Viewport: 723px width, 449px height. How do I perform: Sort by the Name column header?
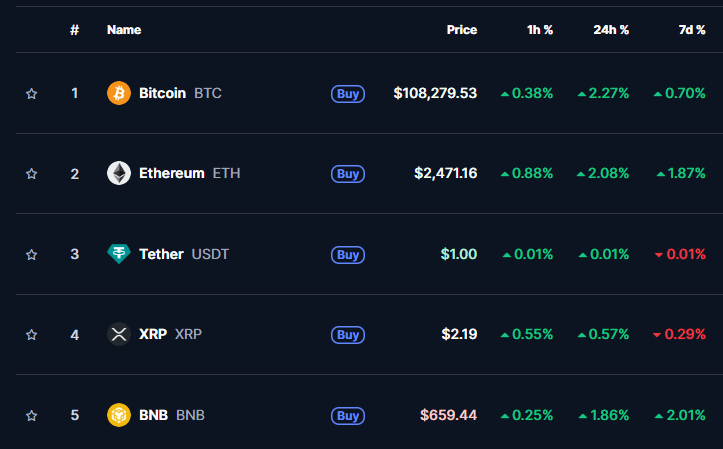pos(124,30)
